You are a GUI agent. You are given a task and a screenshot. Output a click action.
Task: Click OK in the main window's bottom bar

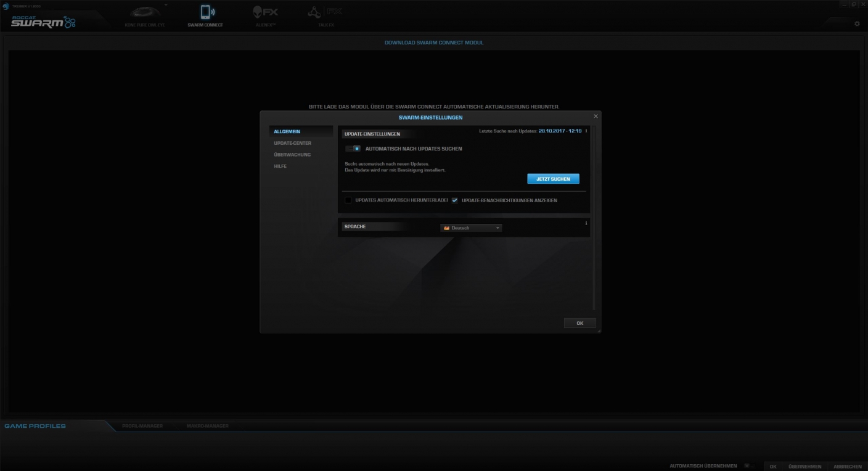[773, 467]
